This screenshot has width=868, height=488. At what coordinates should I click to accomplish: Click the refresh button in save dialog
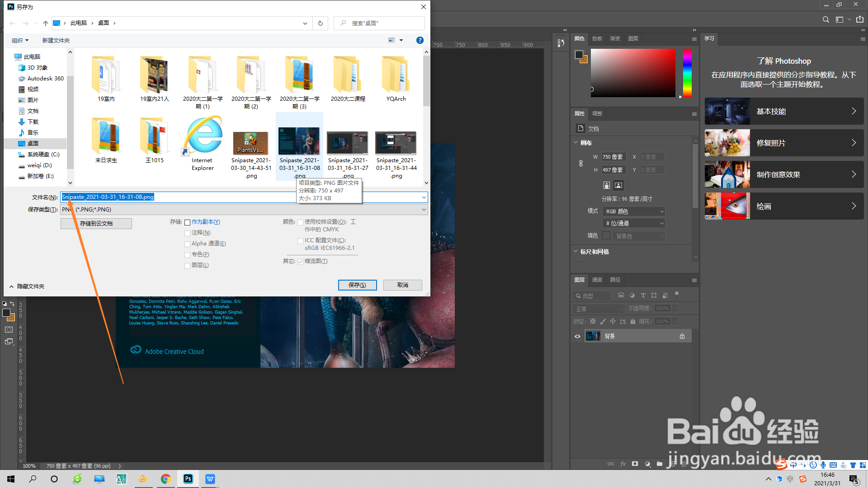click(321, 23)
